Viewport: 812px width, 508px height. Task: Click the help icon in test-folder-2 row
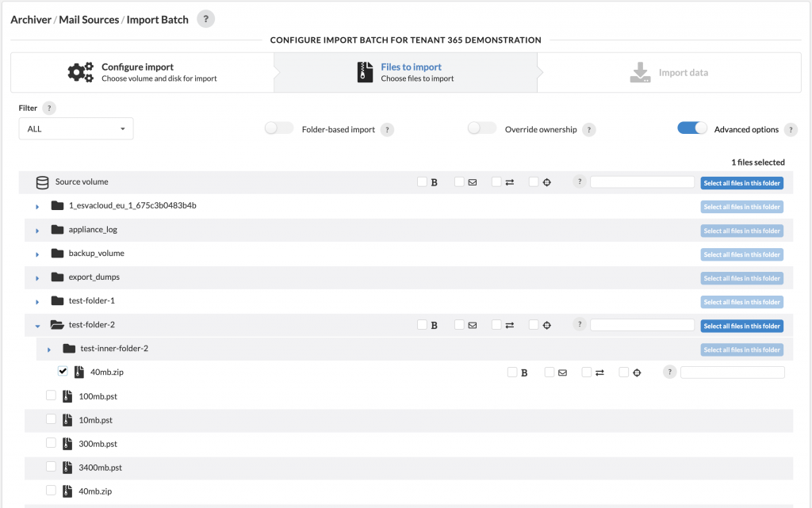coord(580,324)
